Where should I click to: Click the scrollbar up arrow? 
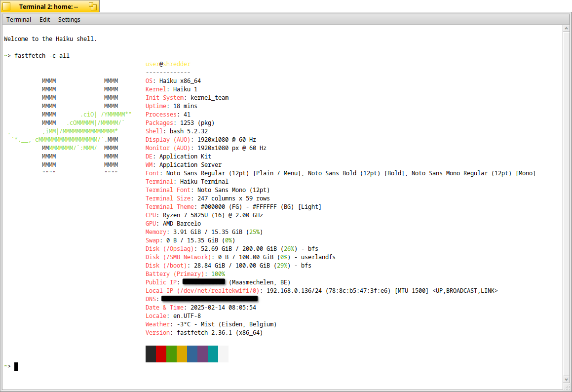pos(566,29)
